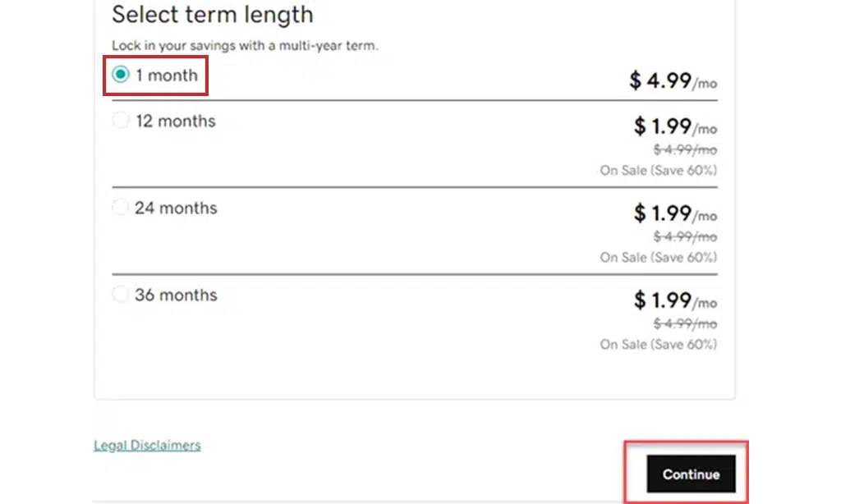The image size is (841, 504).
Task: Click 'On Sale (Save 60%)' in 12 months row
Action: click(658, 170)
